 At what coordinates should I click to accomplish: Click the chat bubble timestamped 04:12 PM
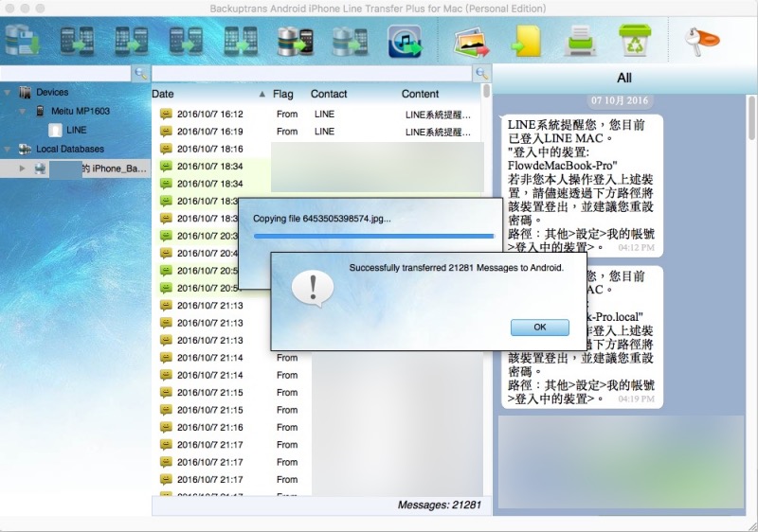point(582,186)
